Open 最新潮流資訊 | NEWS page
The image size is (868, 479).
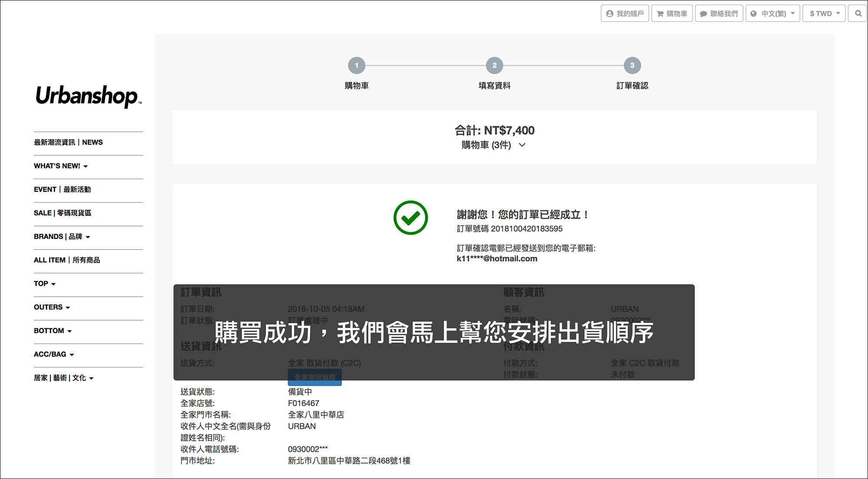point(68,142)
